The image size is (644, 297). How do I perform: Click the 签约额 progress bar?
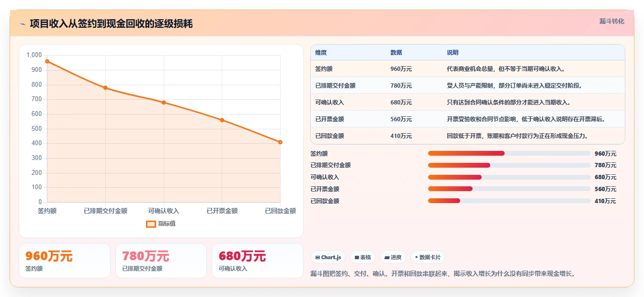tap(509, 153)
